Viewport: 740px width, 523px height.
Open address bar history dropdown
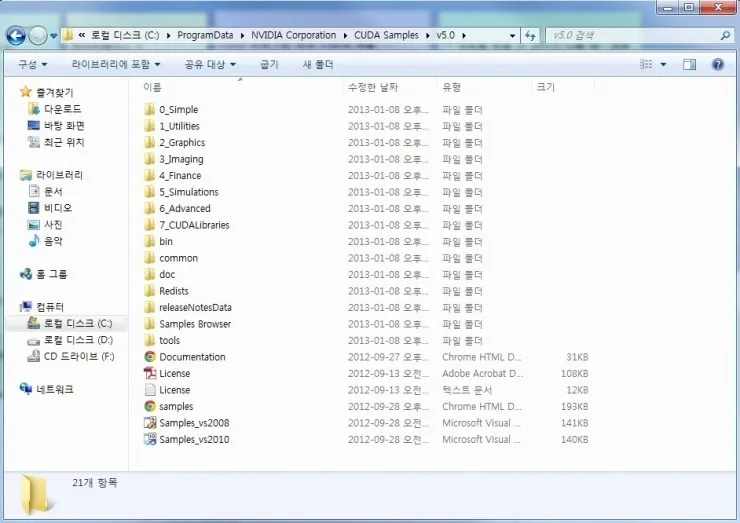pyautogui.click(x=513, y=36)
